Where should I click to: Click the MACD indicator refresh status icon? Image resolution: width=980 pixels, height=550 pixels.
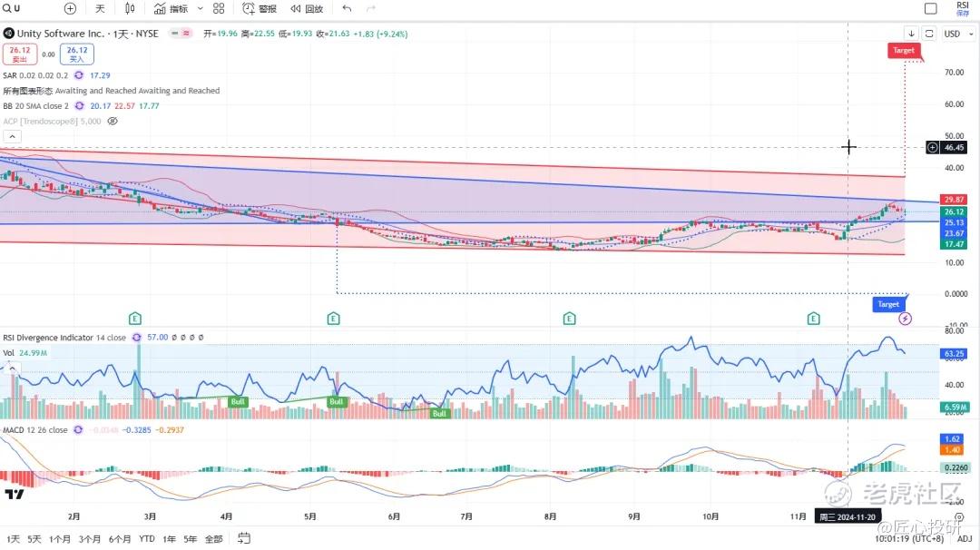78,430
